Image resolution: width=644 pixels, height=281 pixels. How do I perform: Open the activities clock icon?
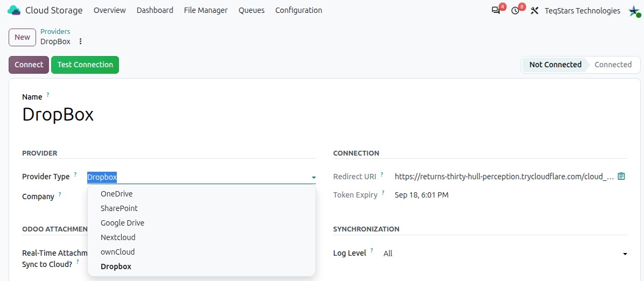pyautogui.click(x=515, y=11)
